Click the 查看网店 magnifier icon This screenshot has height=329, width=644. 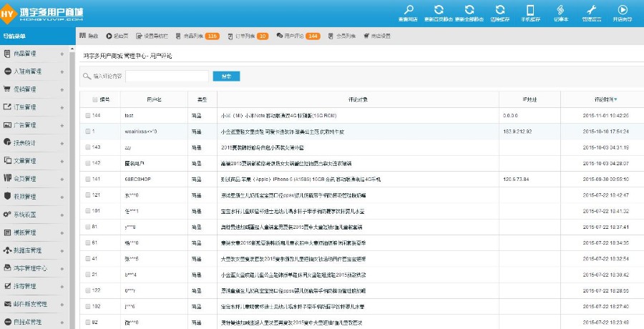pos(409,10)
